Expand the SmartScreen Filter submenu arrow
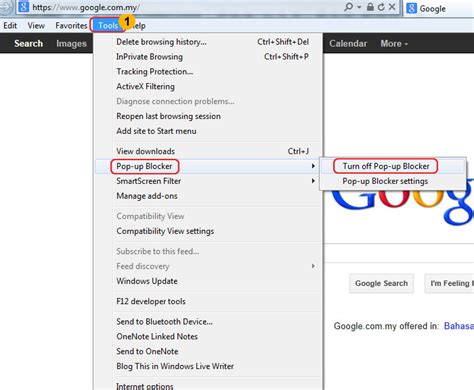 tap(313, 181)
